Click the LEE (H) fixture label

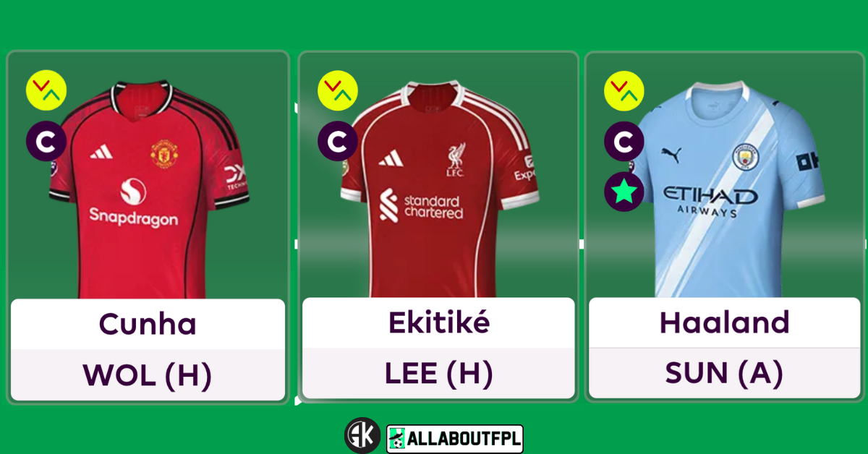(x=438, y=373)
